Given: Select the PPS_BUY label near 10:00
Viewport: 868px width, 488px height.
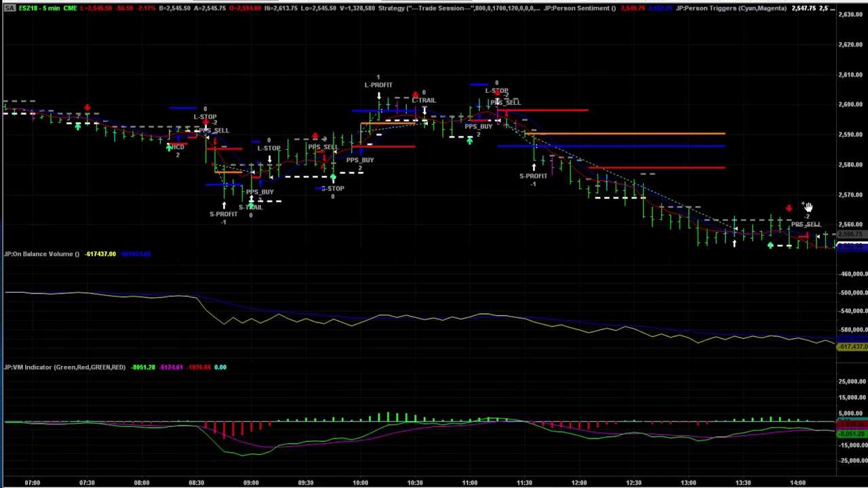Looking at the screenshot, I should [x=360, y=160].
